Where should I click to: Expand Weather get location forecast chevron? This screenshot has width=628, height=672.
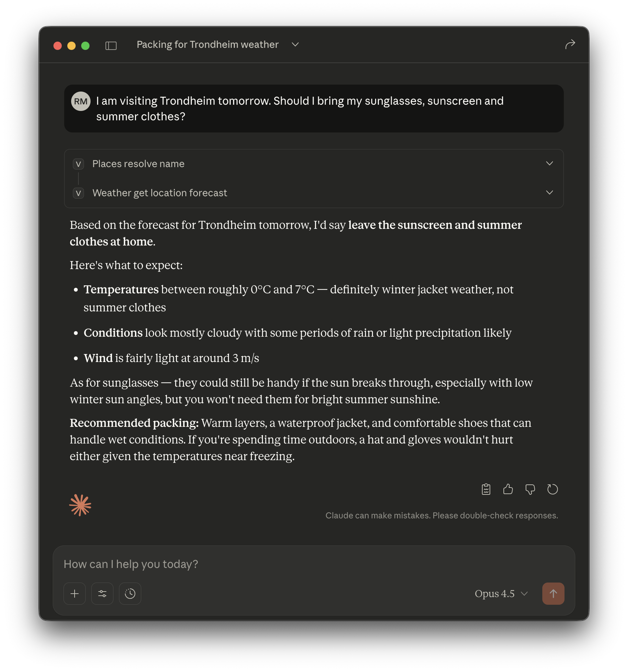pos(550,192)
